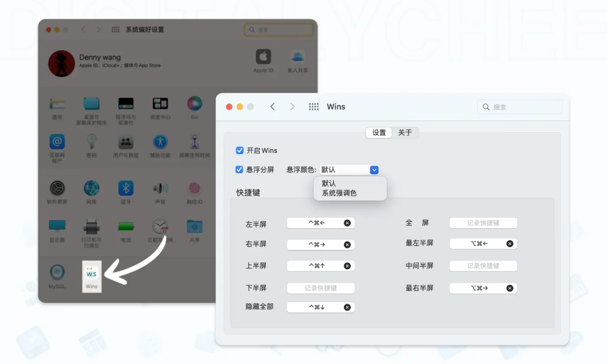Switch to the 关于 tab
Viewport: 607px width, 364px height.
405,133
